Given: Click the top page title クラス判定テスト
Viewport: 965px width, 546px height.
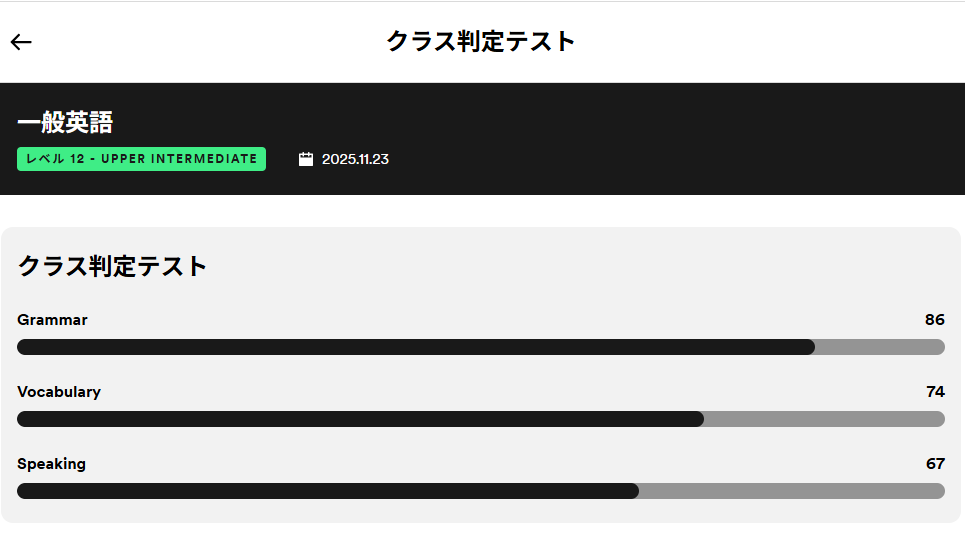Looking at the screenshot, I should coord(481,42).
